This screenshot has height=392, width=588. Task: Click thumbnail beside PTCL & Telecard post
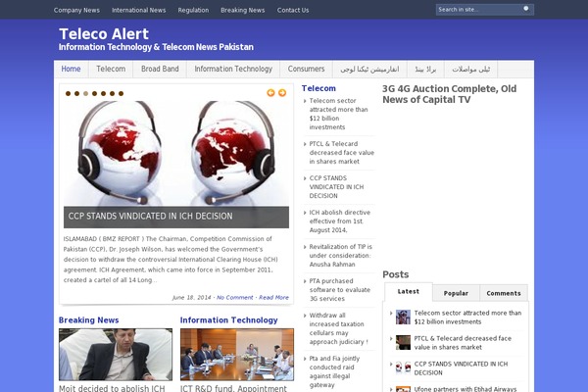tap(403, 342)
